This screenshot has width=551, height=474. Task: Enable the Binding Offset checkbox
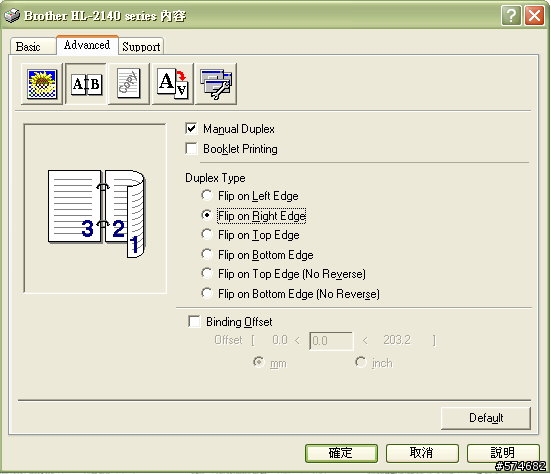[x=194, y=321]
